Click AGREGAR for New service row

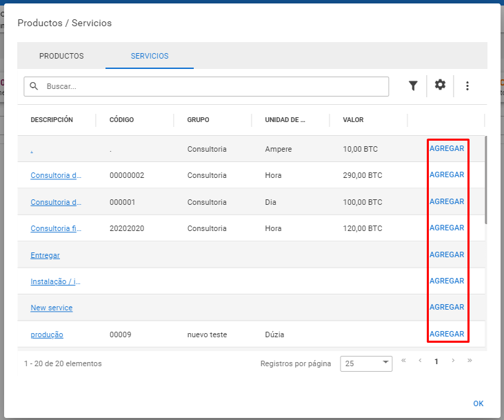click(447, 307)
